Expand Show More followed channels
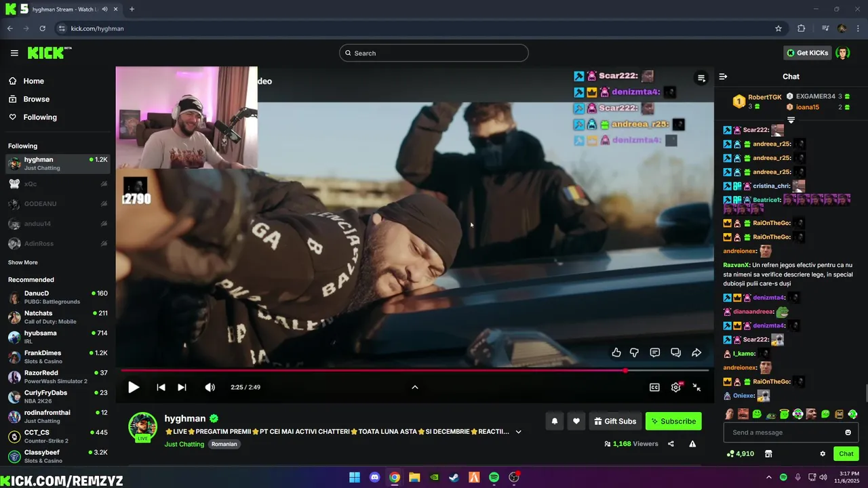The image size is (868, 488). click(x=22, y=262)
